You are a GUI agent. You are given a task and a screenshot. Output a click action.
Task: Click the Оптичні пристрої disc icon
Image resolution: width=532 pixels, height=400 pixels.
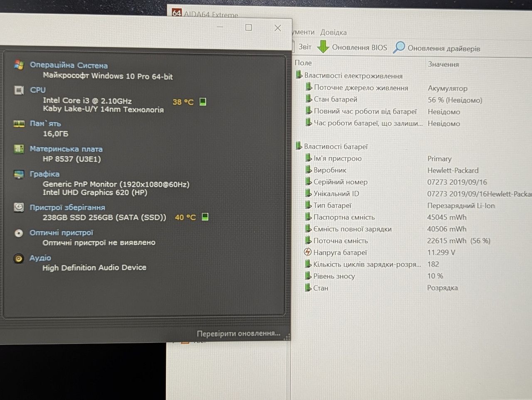click(19, 233)
